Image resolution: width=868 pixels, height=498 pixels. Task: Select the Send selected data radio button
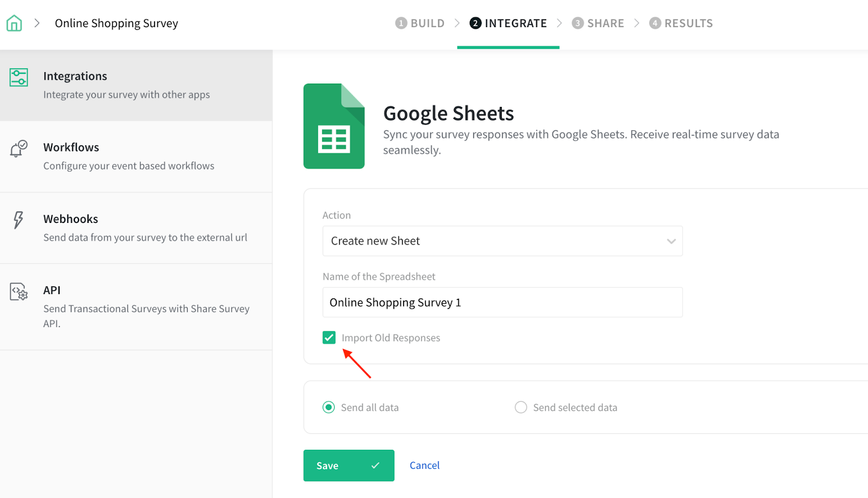point(521,407)
